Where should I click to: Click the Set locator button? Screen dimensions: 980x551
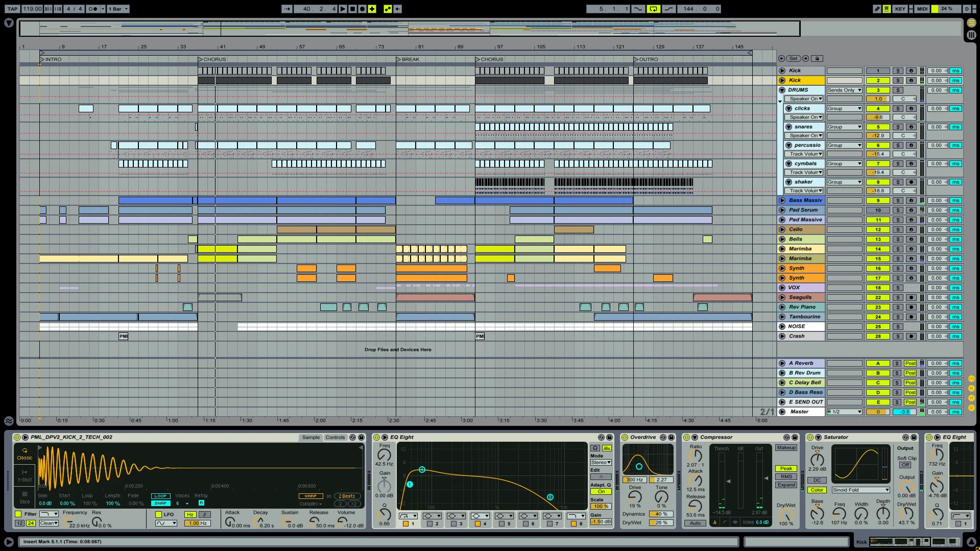[793, 59]
